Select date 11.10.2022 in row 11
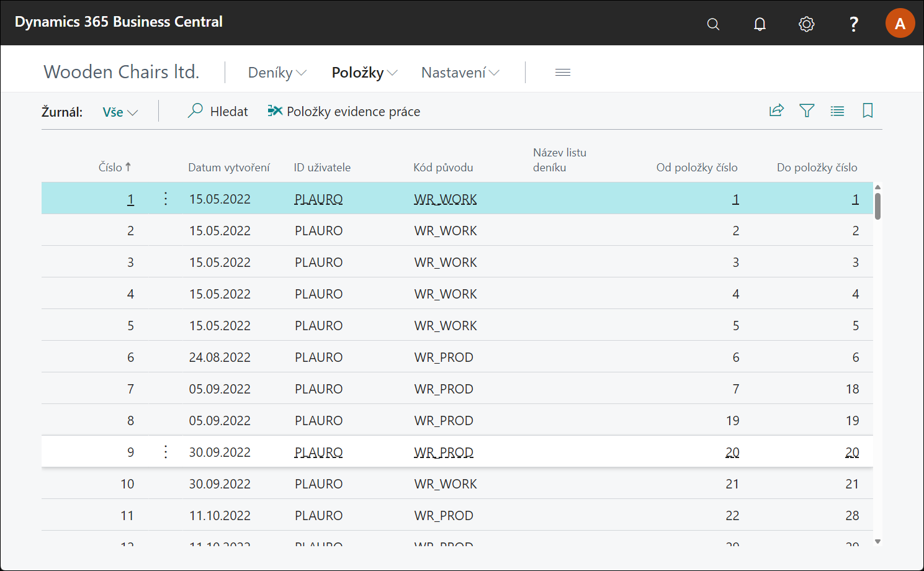 (x=220, y=516)
